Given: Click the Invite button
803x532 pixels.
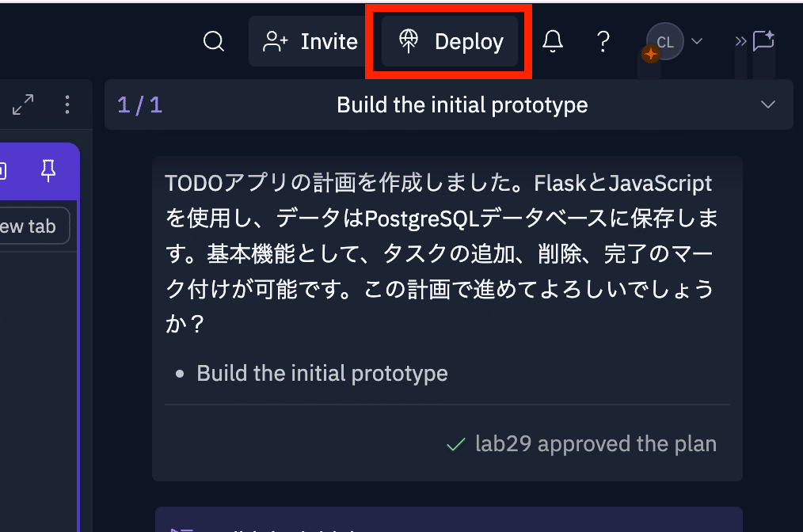Looking at the screenshot, I should (310, 41).
